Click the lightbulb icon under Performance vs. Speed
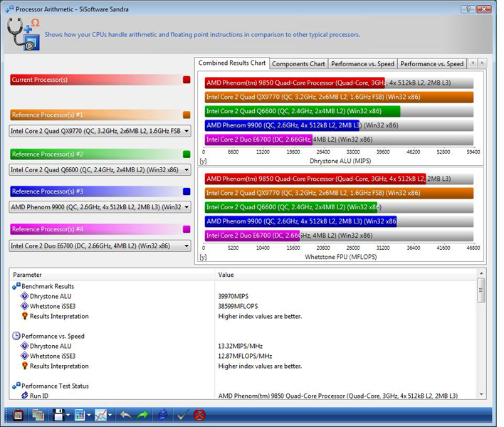The image size is (504, 427). coord(25,366)
